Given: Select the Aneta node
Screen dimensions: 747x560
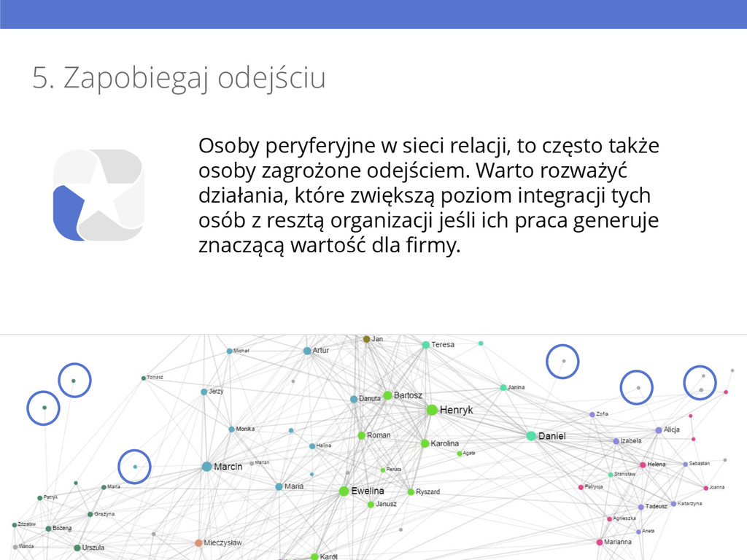Looking at the screenshot, I should [x=638, y=532].
